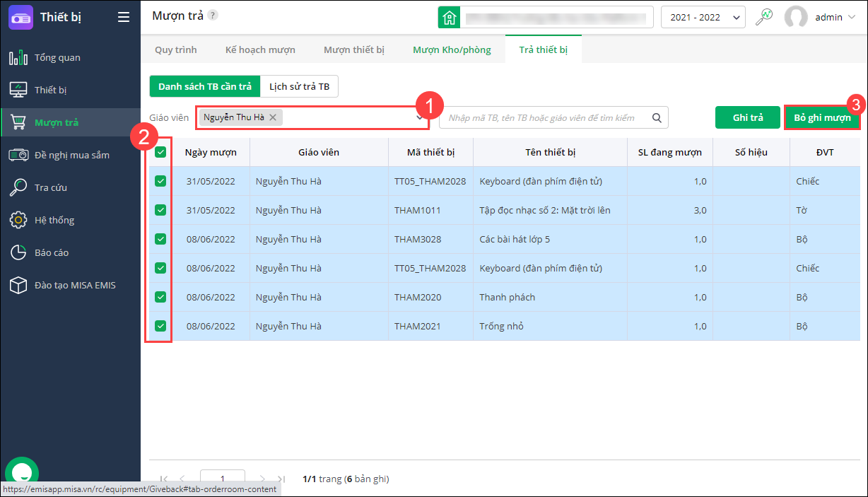Click the admin avatar icon
The image size is (868, 497).
pos(797,17)
